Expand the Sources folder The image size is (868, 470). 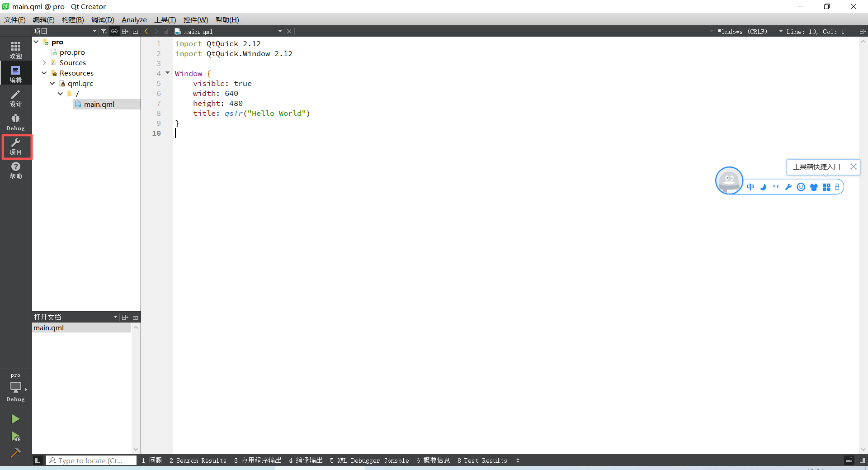(44, 62)
